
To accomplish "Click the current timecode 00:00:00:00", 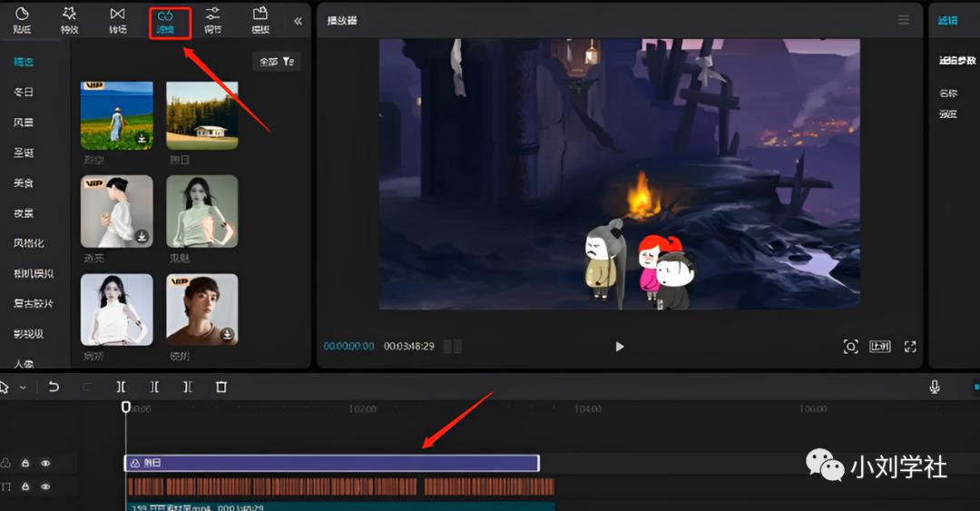I will coord(348,347).
